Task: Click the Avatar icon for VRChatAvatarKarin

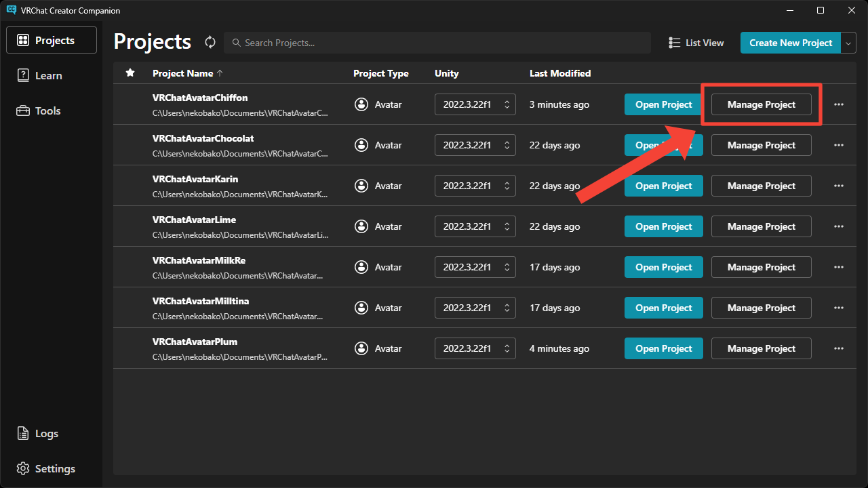Action: [x=362, y=186]
